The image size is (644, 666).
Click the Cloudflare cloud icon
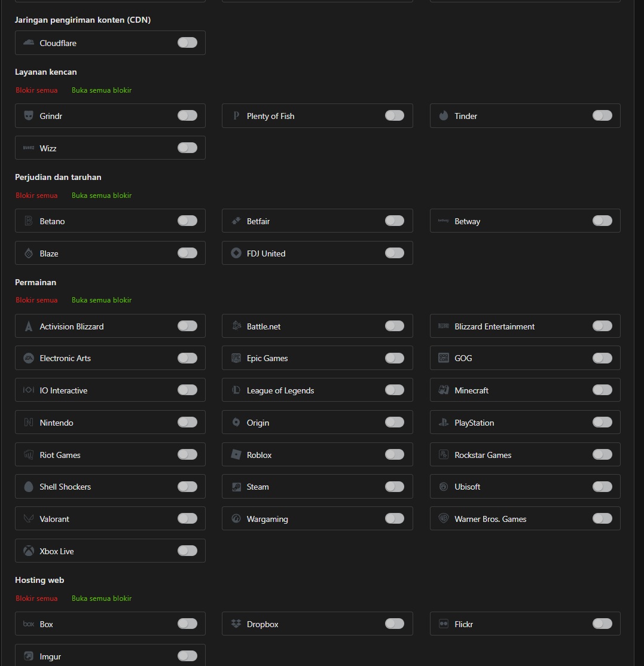pyautogui.click(x=29, y=42)
